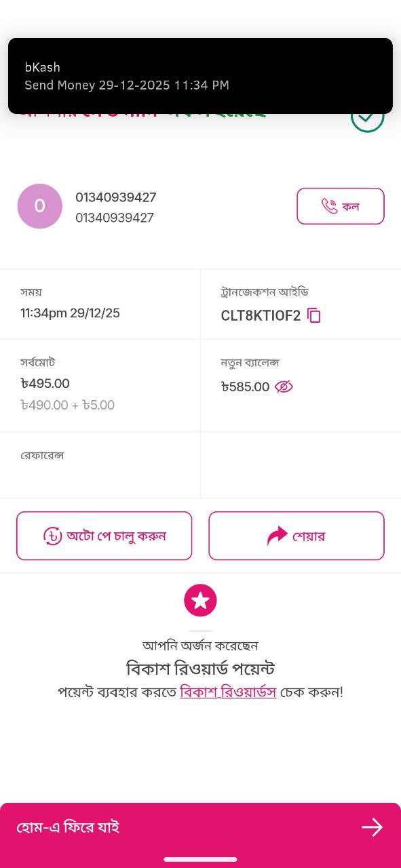The width and height of the screenshot is (401, 868).
Task: Open the bKash Send Money notification banner
Action: click(200, 76)
